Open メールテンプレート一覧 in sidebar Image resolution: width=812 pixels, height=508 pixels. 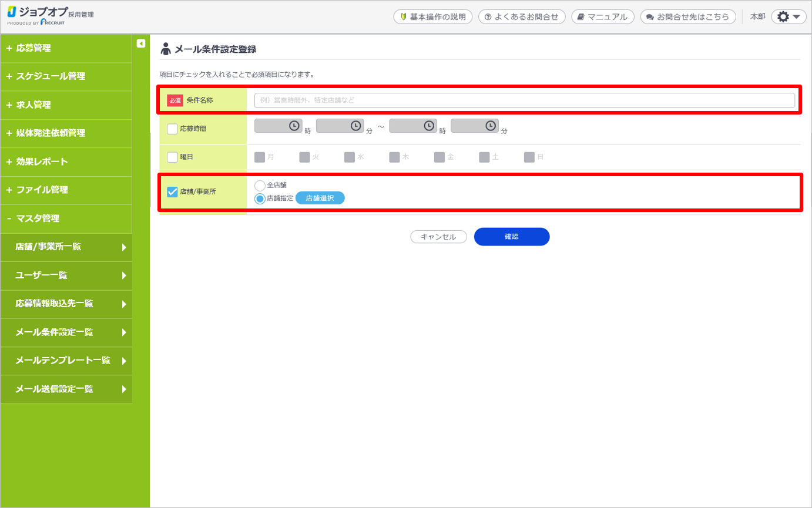[66, 361]
